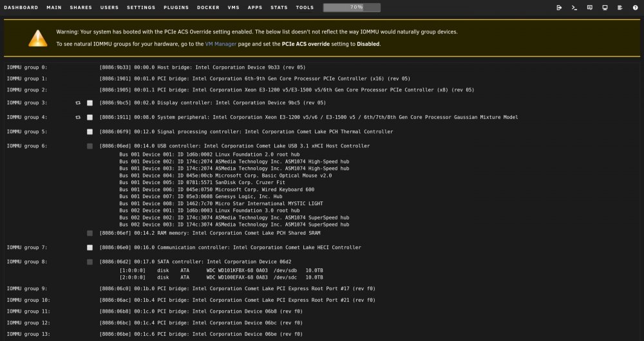Open the system Log icon

[x=620, y=7]
